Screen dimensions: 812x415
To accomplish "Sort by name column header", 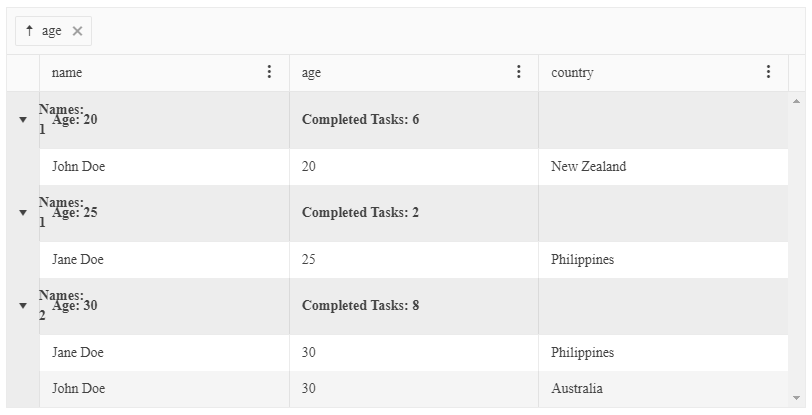I will [67, 73].
